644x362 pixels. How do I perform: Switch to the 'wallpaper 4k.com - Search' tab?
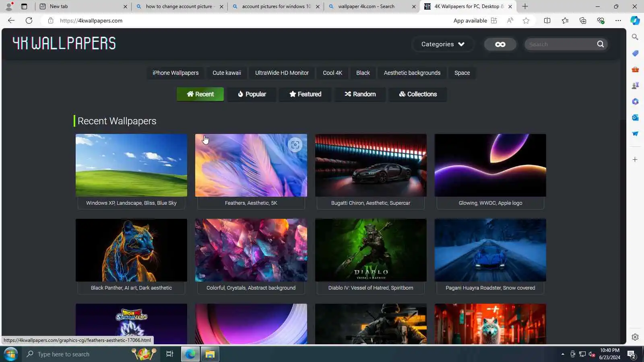[x=372, y=6]
